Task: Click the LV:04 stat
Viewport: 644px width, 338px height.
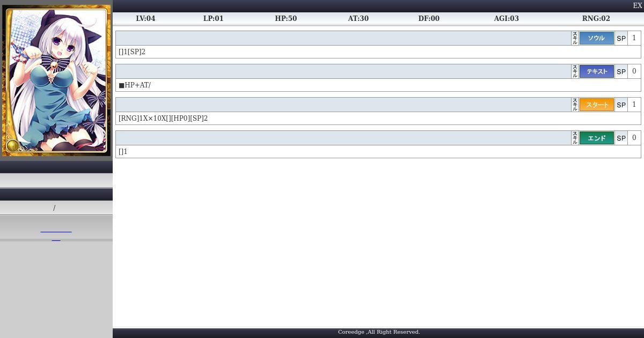Action: point(145,18)
